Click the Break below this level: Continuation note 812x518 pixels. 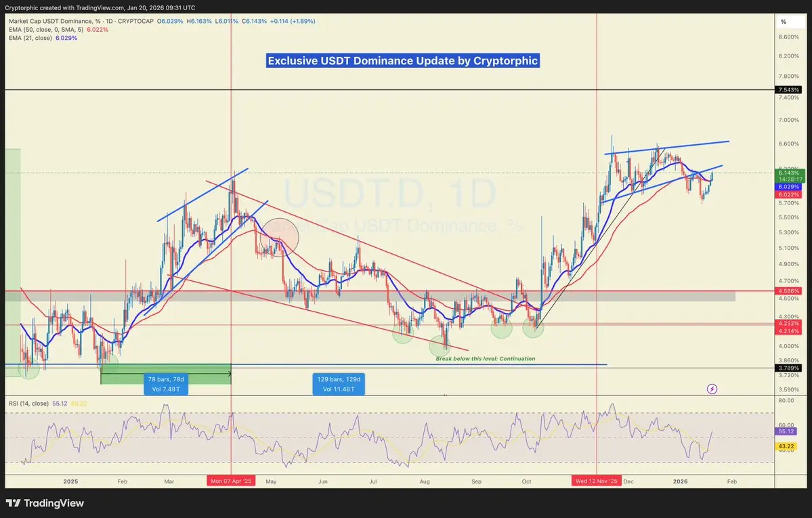[485, 358]
